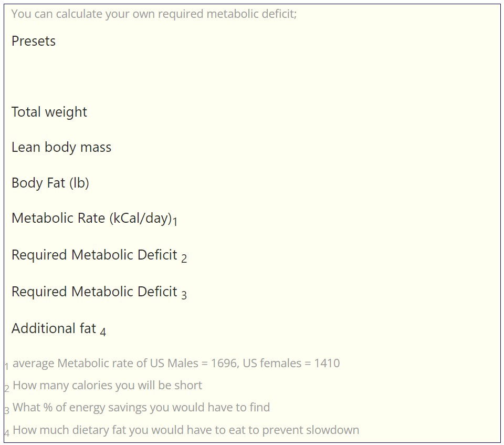
Task: Click subscript 3 after Required Metabolic Deficit
Action: point(184,295)
